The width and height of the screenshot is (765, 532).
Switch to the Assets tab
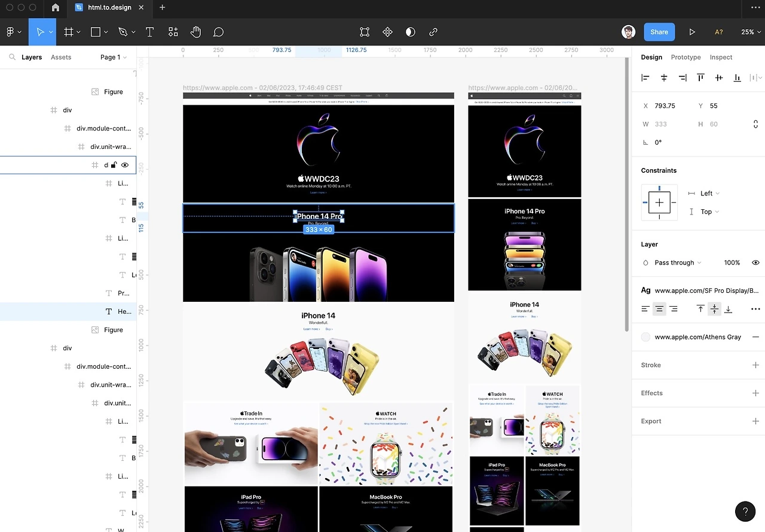pyautogui.click(x=61, y=57)
